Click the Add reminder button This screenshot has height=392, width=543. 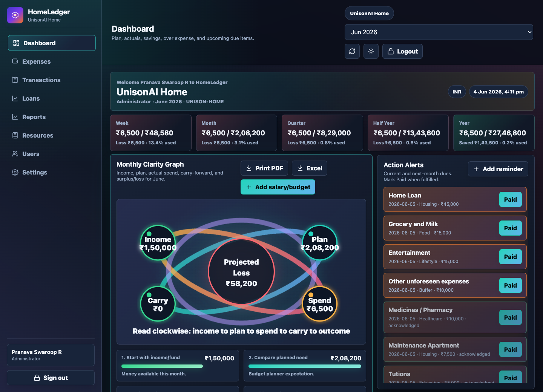pyautogui.click(x=498, y=169)
